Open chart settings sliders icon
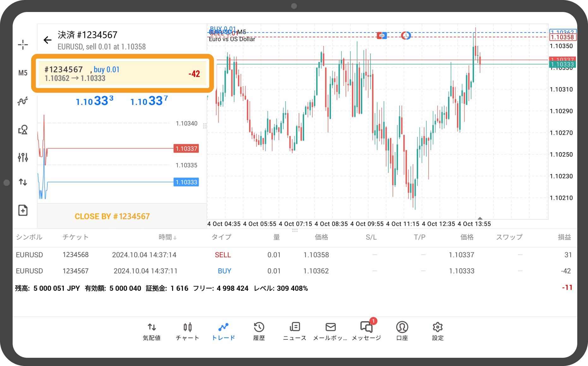The image size is (588, 366). (23, 157)
